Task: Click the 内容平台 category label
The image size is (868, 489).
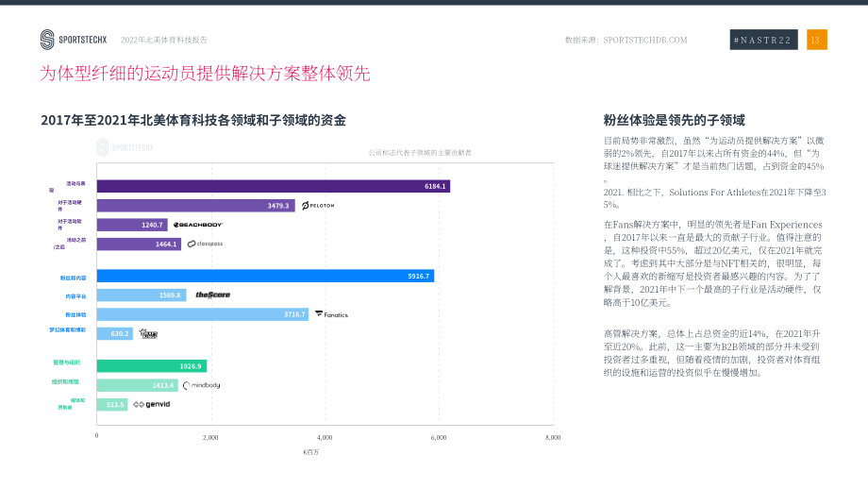Action: pos(75,296)
